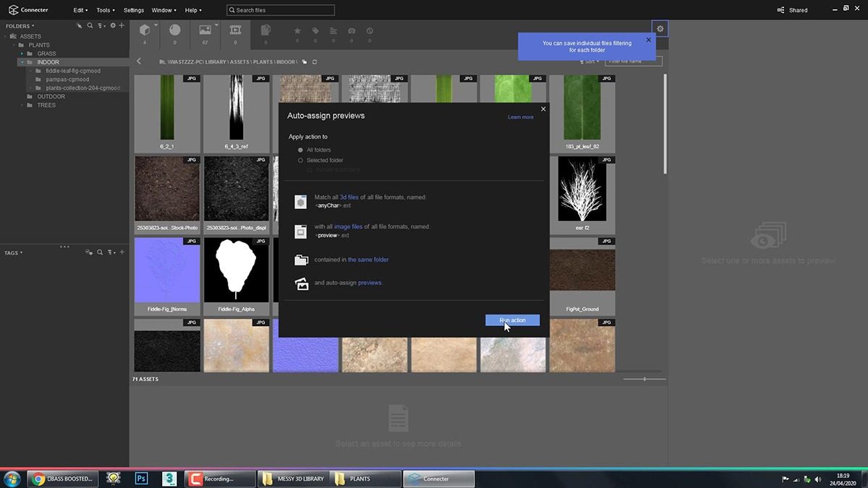Viewport: 868px width, 488px height.
Task: Expand the TREES folder node
Action: point(22,105)
